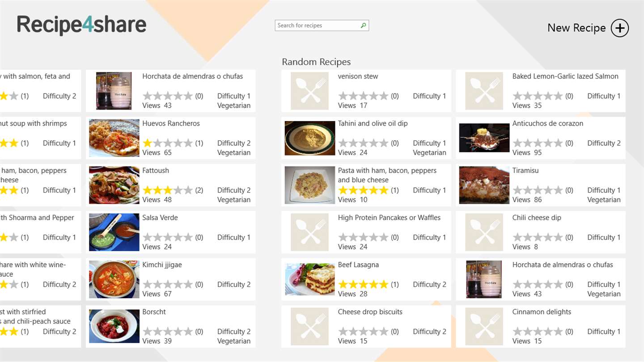This screenshot has height=362, width=644.
Task: Click the New Recipe plus icon
Action: click(620, 28)
